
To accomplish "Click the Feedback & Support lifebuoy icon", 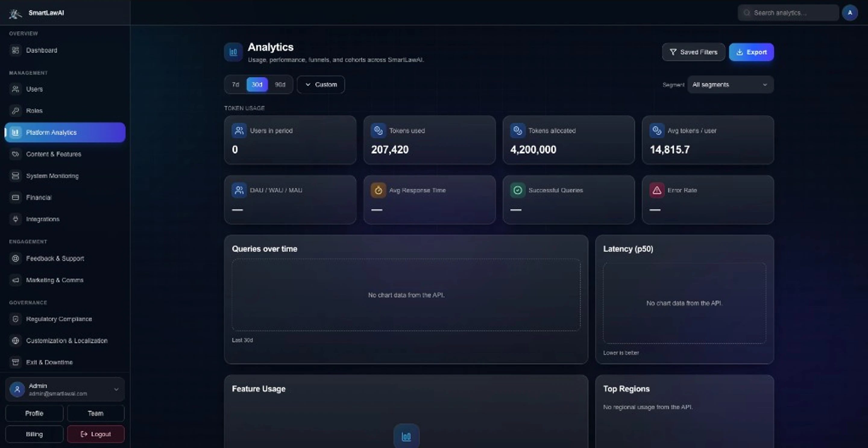I will point(15,259).
